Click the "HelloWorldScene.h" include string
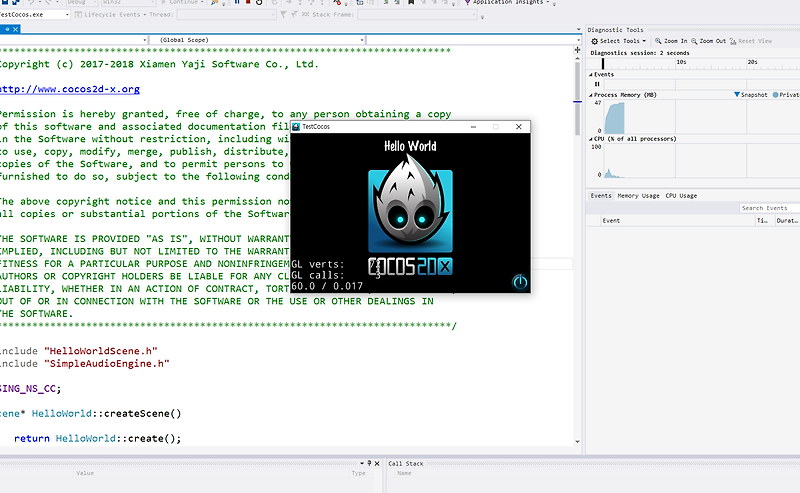 tap(101, 351)
